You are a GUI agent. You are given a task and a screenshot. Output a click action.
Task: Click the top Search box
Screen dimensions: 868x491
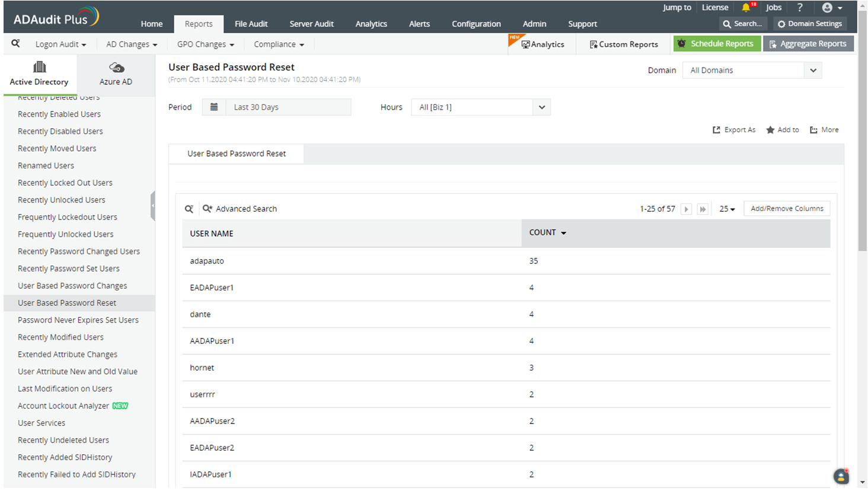point(743,24)
